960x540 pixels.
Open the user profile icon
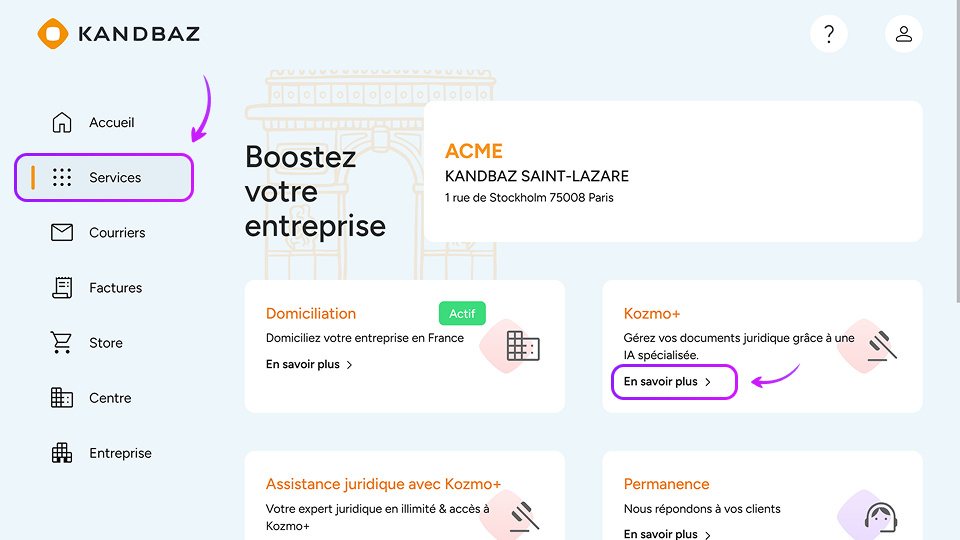(x=903, y=34)
